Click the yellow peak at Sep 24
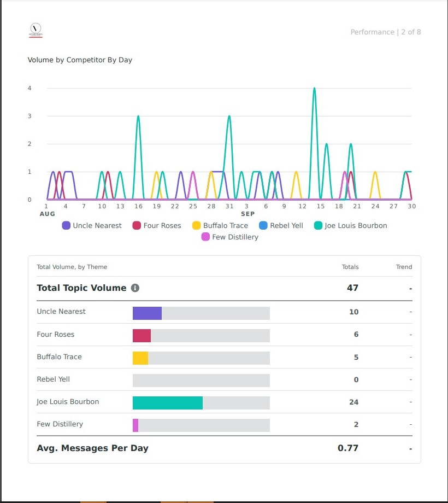 375,173
